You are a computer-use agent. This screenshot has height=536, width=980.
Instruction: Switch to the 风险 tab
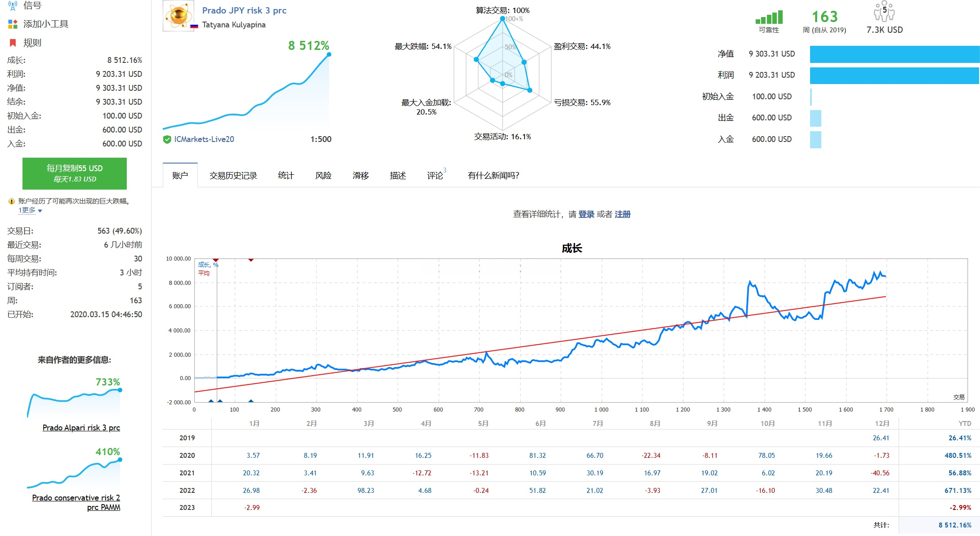click(x=323, y=176)
